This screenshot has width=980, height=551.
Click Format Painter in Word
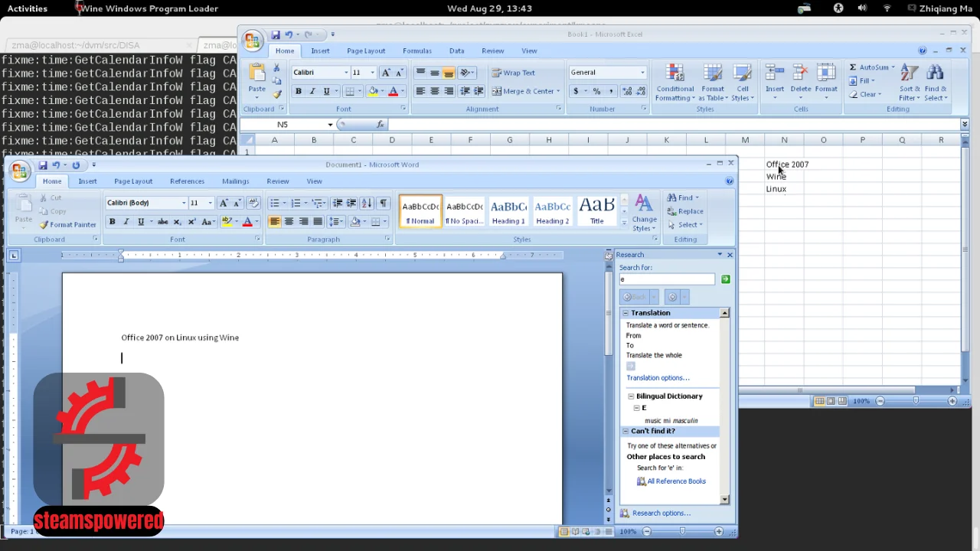coord(67,225)
